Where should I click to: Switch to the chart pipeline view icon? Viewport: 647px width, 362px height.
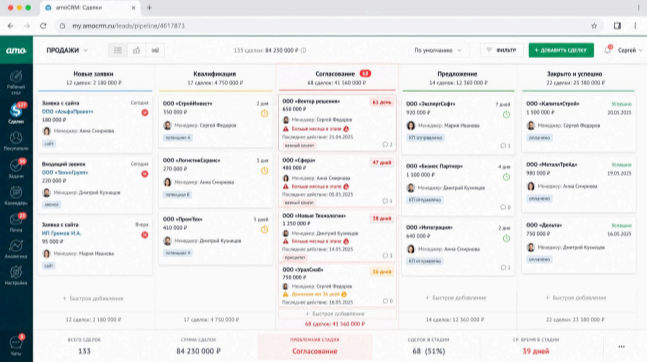pos(137,50)
